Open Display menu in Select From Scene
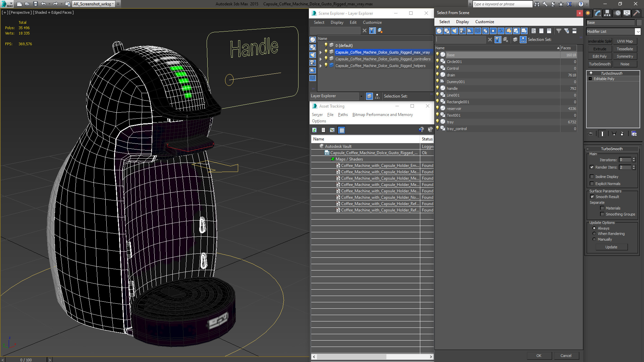This screenshot has width=644, height=362. 462,22
